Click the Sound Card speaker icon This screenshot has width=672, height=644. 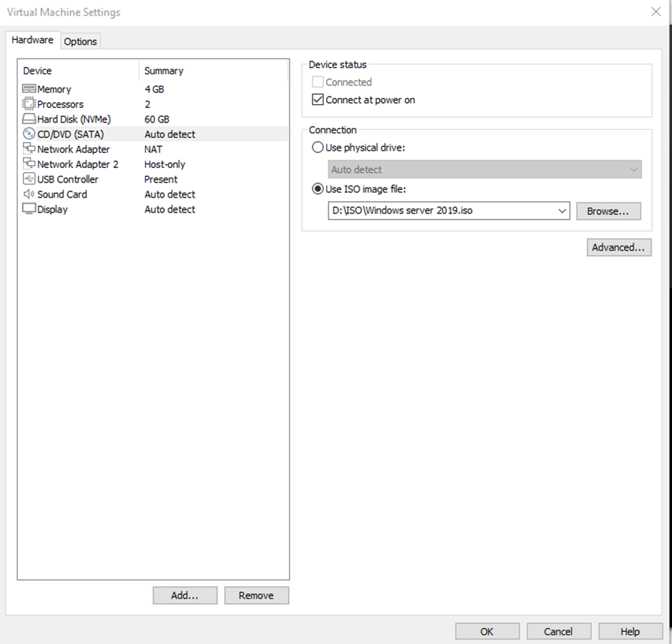point(29,194)
